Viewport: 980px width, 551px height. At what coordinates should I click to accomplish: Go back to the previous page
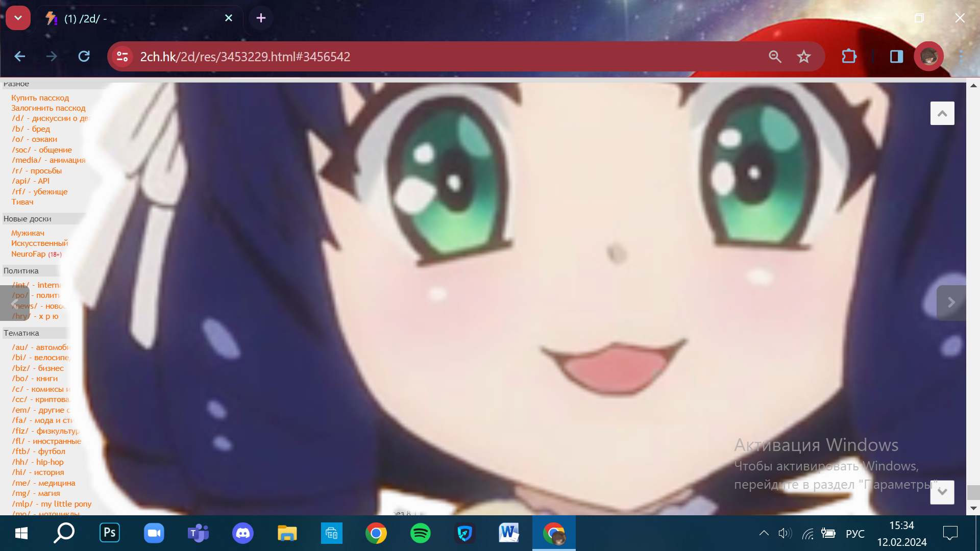pyautogui.click(x=20, y=56)
